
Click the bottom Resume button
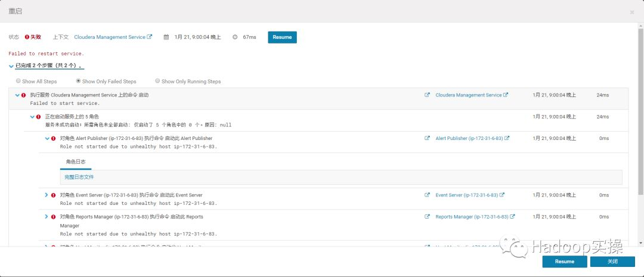(x=564, y=262)
